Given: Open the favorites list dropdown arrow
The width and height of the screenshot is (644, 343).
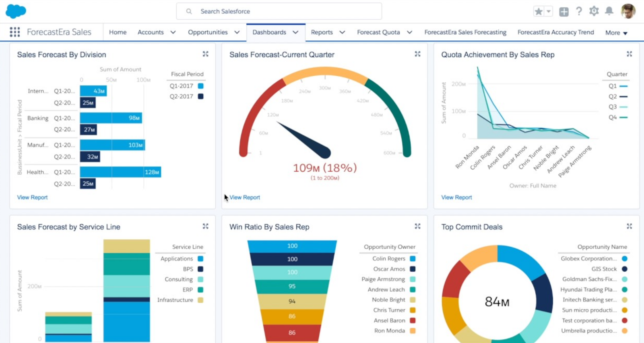Looking at the screenshot, I should pyautogui.click(x=548, y=11).
